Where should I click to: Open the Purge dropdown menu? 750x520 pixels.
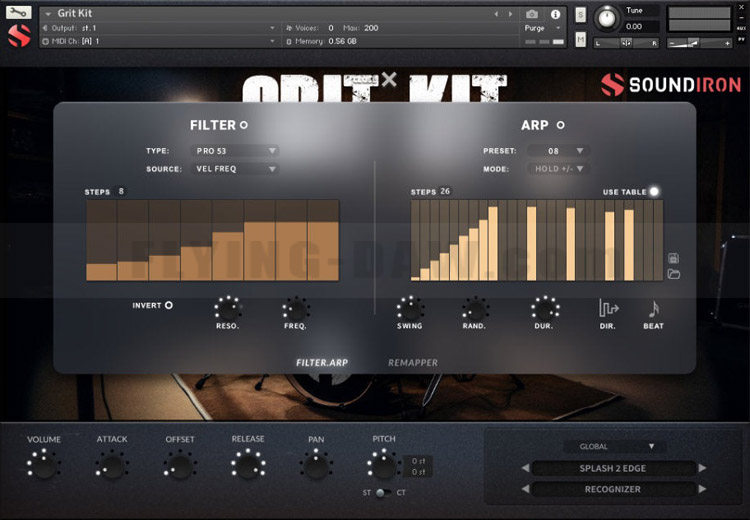coord(542,28)
